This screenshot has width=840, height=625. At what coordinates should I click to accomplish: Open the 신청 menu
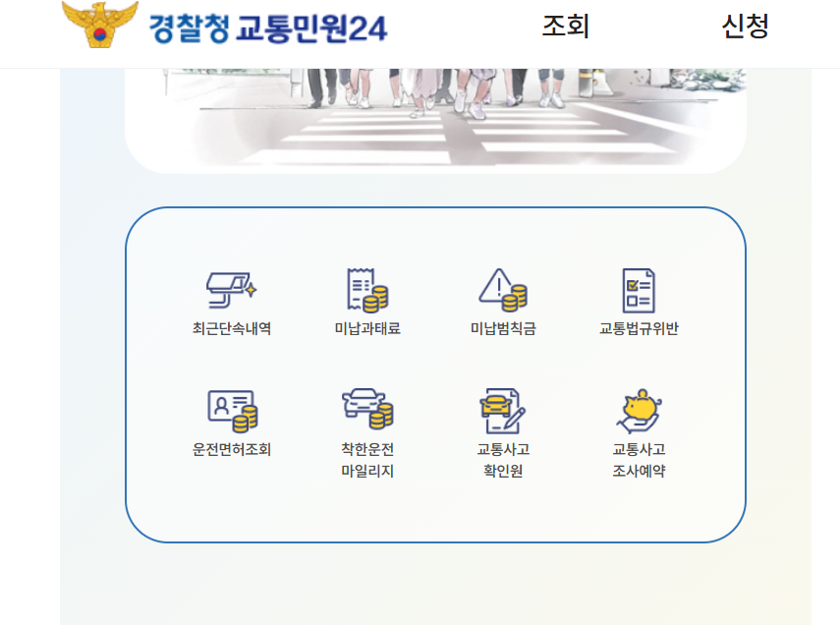tap(745, 27)
